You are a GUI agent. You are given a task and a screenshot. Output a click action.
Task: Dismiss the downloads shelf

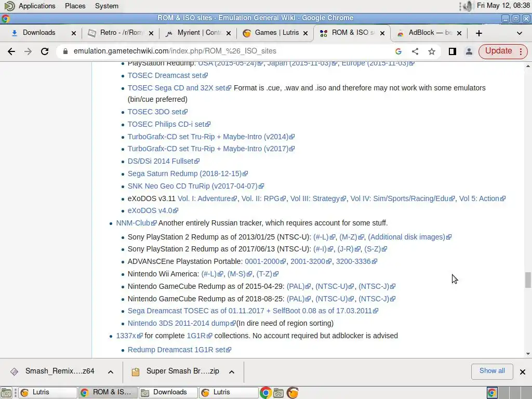(523, 372)
